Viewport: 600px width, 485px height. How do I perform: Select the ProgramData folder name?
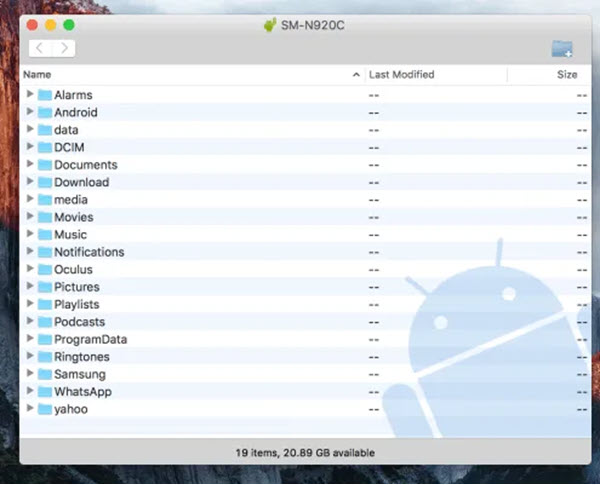click(90, 339)
